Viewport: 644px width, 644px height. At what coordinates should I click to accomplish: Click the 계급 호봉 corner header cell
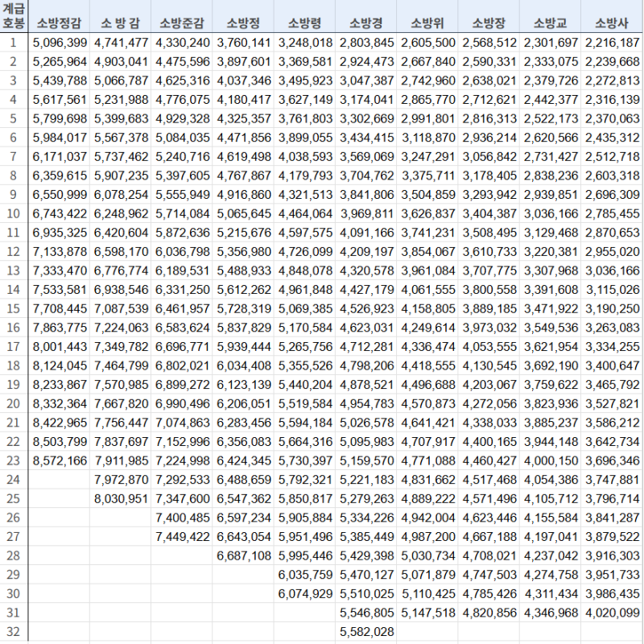pyautogui.click(x=14, y=16)
